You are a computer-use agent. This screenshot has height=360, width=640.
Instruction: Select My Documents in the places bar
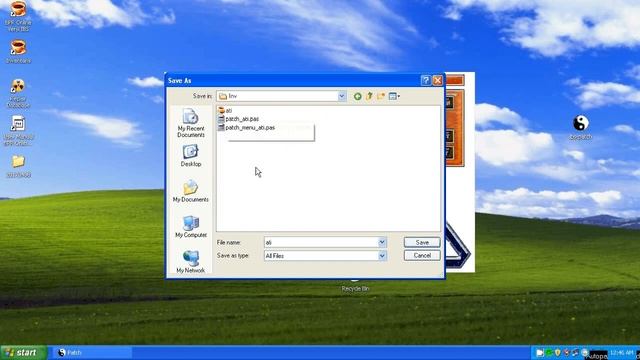191,191
